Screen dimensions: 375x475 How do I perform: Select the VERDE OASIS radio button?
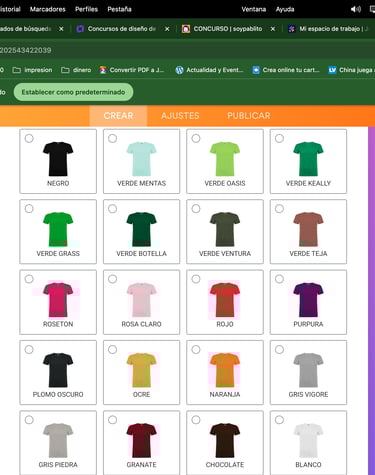coord(196,138)
